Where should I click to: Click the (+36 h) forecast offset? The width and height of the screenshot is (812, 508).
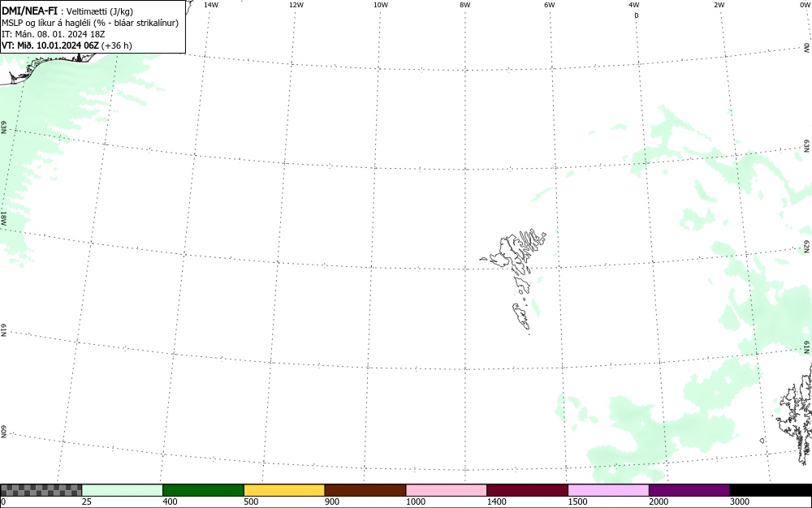click(116, 45)
